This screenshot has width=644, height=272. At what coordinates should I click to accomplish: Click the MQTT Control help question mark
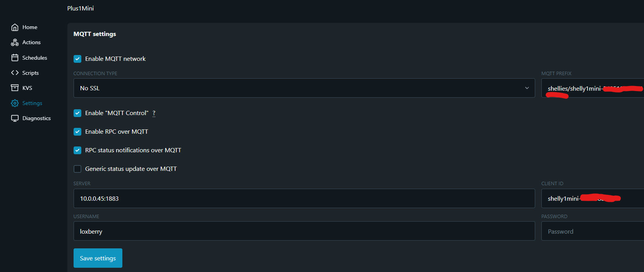pos(154,113)
